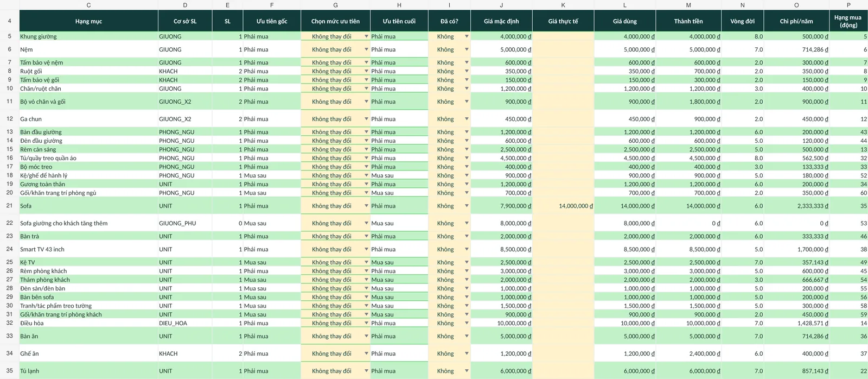
Task: Click the 857,143 ₫ cell in Tủ lạnh row
Action: [x=796, y=371]
